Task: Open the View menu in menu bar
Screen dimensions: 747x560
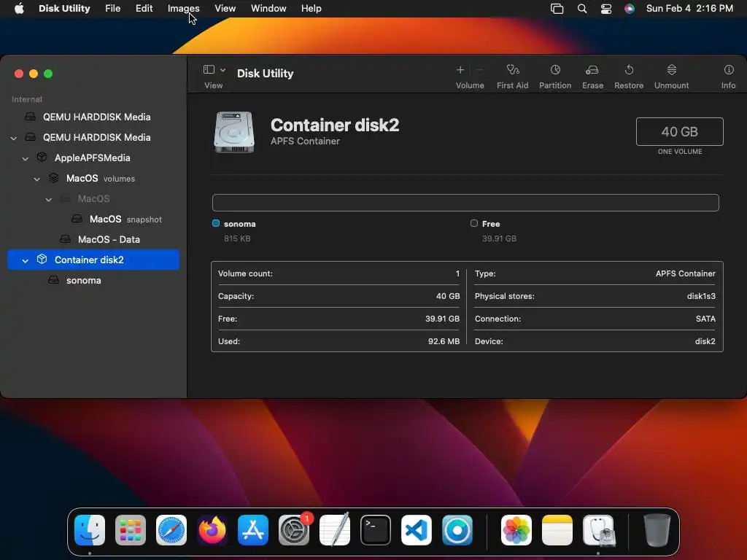Action: pyautogui.click(x=225, y=9)
